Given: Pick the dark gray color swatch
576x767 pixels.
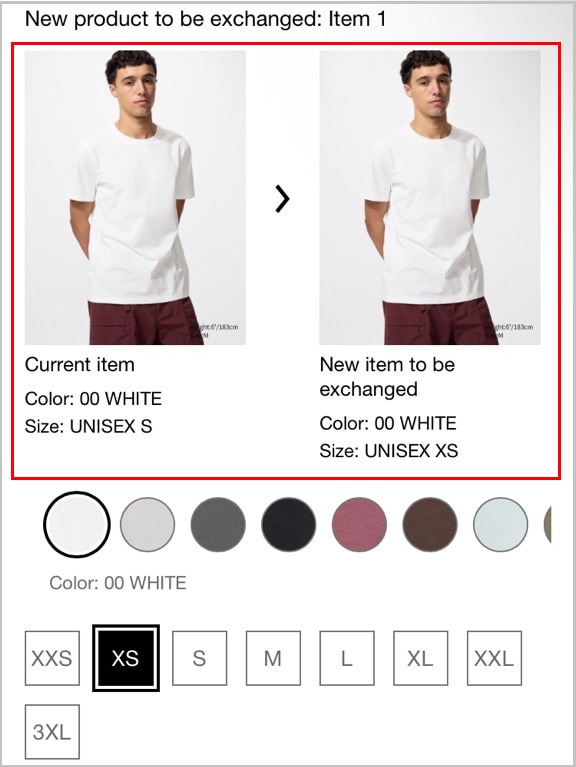Looking at the screenshot, I should pyautogui.click(x=218, y=524).
